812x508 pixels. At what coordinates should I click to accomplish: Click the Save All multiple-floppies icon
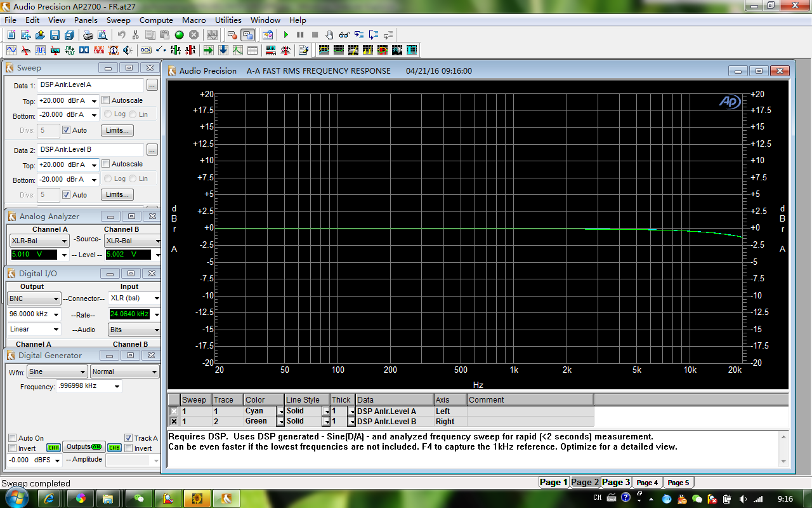[69, 35]
